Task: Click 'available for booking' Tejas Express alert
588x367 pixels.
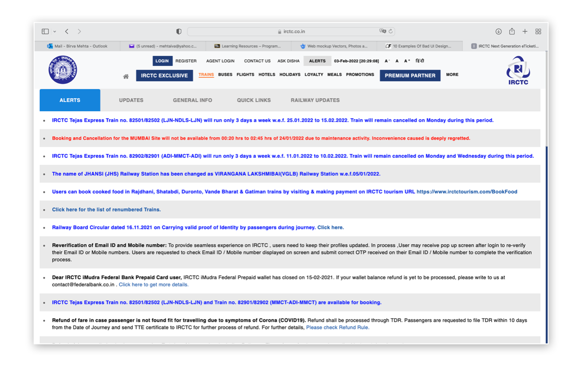Action: (217, 303)
